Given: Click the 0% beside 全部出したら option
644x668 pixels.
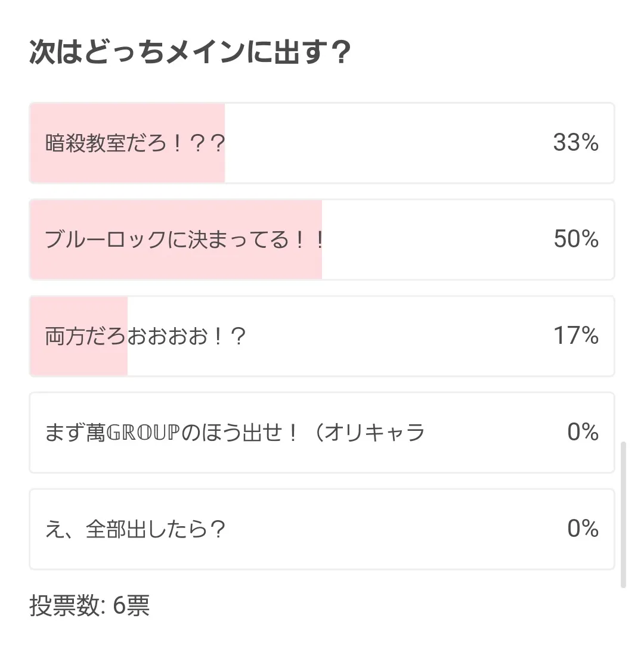Looking at the screenshot, I should 583,529.
